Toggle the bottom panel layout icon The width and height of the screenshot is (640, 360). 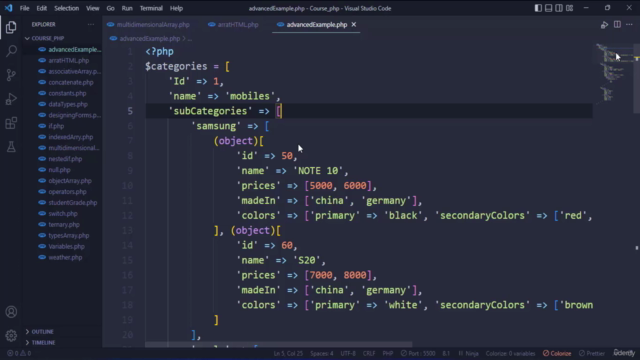(x=549, y=8)
